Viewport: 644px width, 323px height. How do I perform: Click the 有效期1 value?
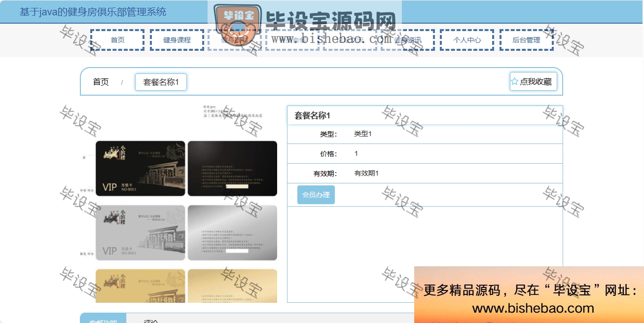366,174
